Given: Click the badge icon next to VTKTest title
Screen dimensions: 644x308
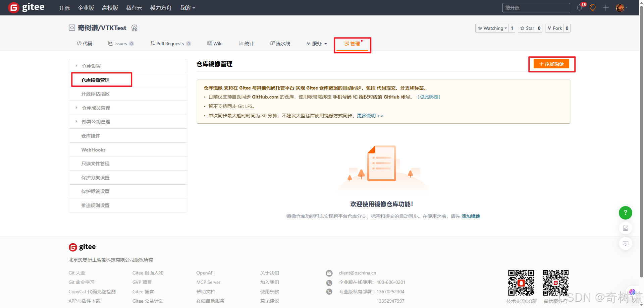Looking at the screenshot, I should (135, 28).
